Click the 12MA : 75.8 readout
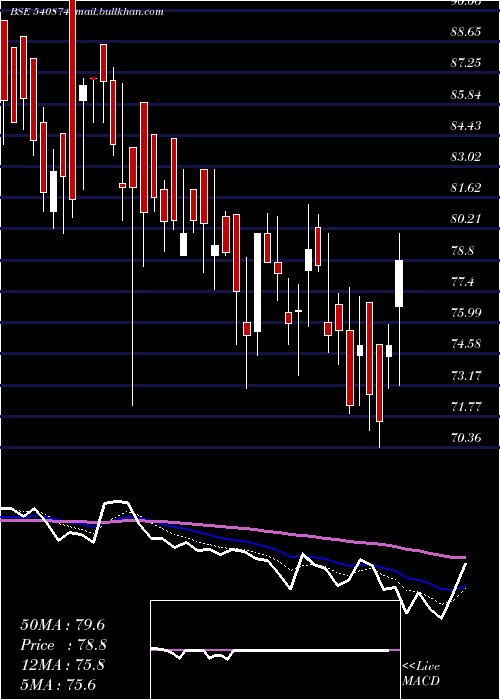 [x=62, y=665]
